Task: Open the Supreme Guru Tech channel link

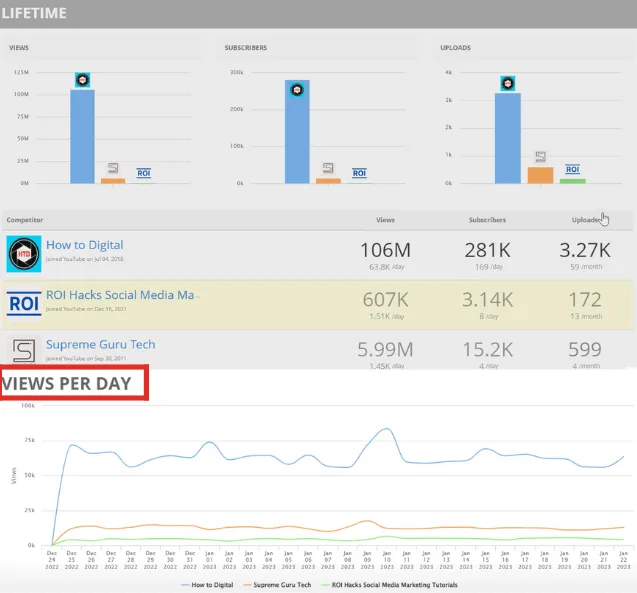Action: point(100,344)
